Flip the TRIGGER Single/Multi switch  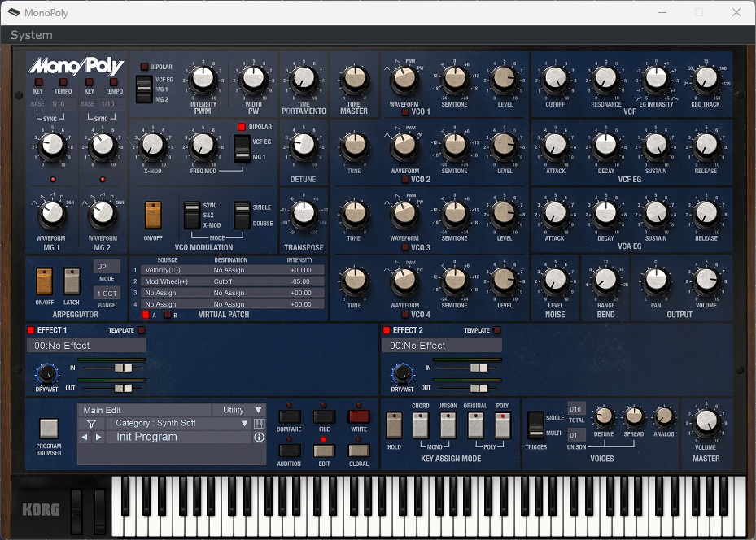pos(535,425)
